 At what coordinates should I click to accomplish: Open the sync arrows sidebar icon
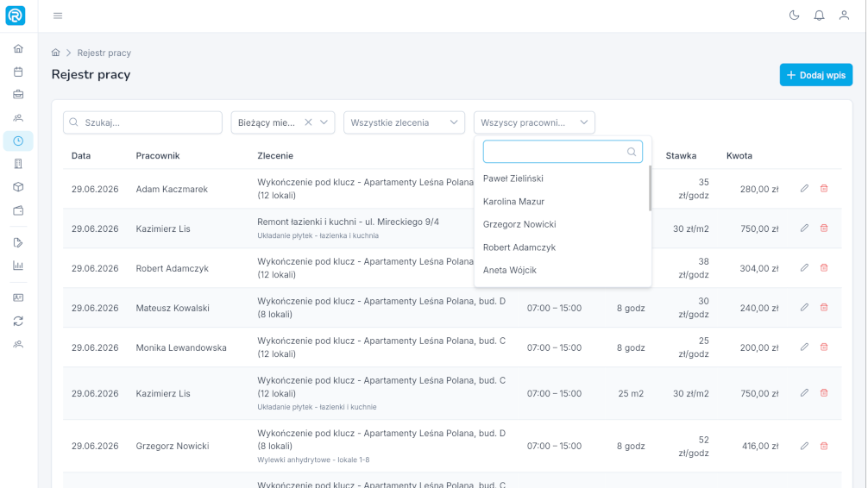18,321
